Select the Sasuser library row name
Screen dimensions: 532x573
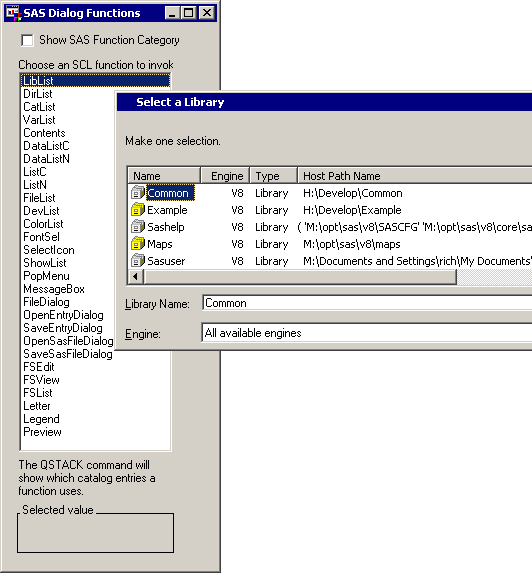point(166,261)
